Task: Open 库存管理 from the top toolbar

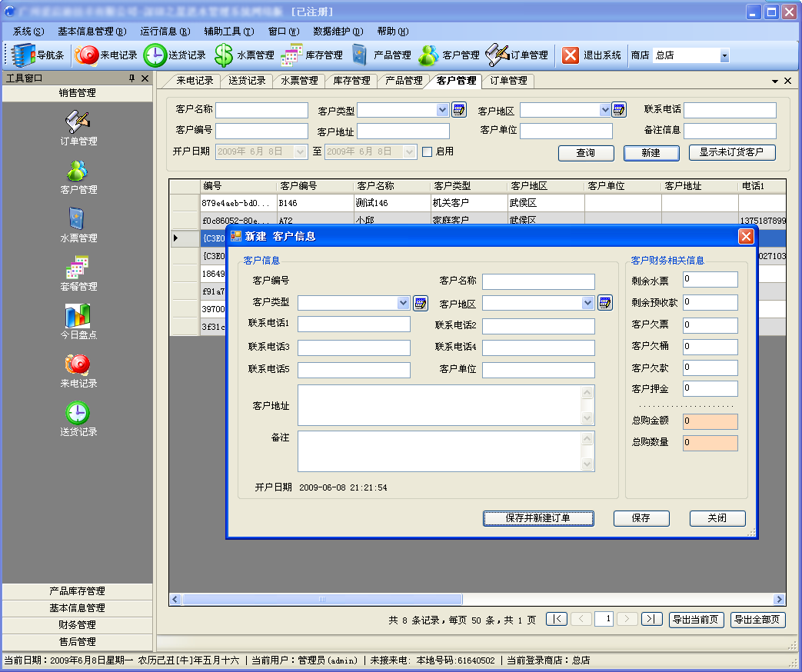Action: click(312, 55)
